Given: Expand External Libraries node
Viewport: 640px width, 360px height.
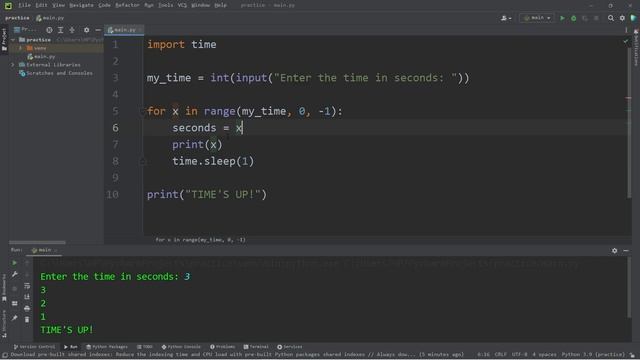Looking at the screenshot, I should tap(13, 65).
